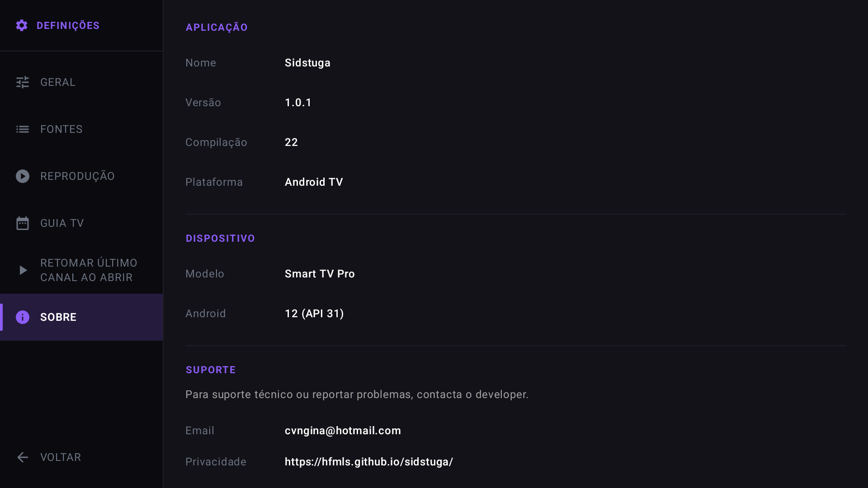Click the Definições header title
Viewport: 868px width, 488px height.
[68, 25]
